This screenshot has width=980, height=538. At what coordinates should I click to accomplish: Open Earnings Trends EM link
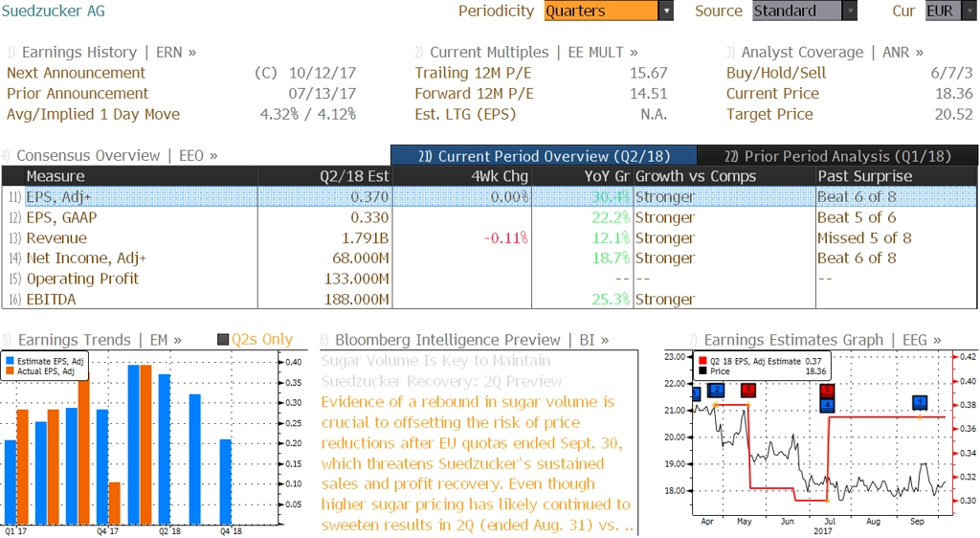point(100,340)
